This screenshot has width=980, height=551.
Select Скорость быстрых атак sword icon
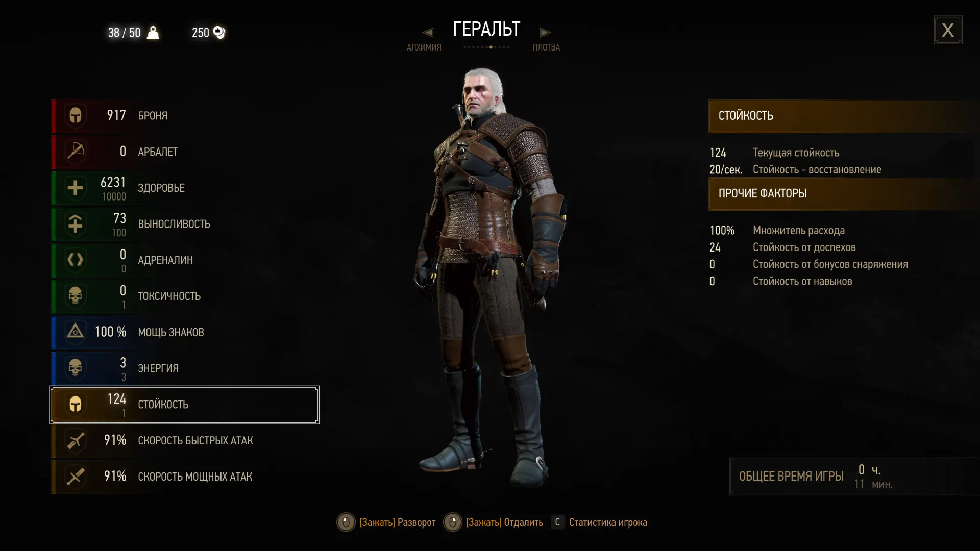pos(76,440)
